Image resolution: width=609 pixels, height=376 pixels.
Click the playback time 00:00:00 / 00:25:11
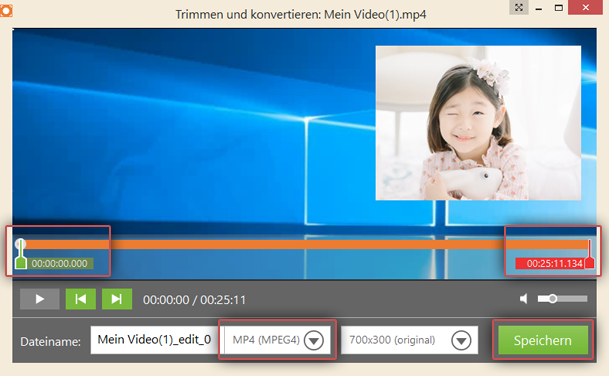pos(194,300)
